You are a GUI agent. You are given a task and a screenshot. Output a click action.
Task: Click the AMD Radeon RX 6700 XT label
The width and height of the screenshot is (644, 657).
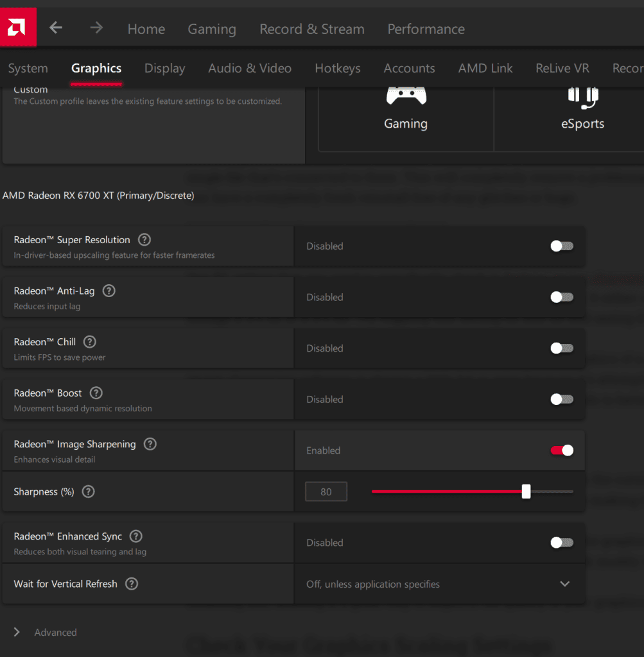(98, 196)
